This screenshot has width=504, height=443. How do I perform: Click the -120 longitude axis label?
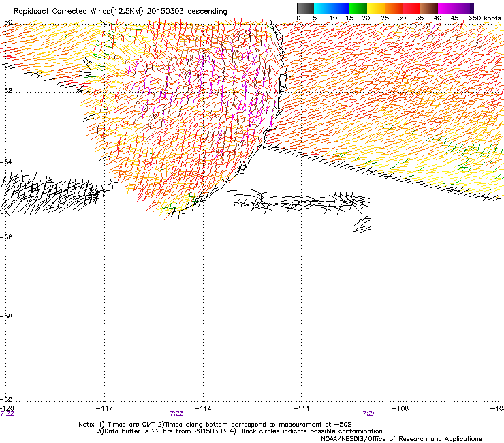click(x=7, y=408)
